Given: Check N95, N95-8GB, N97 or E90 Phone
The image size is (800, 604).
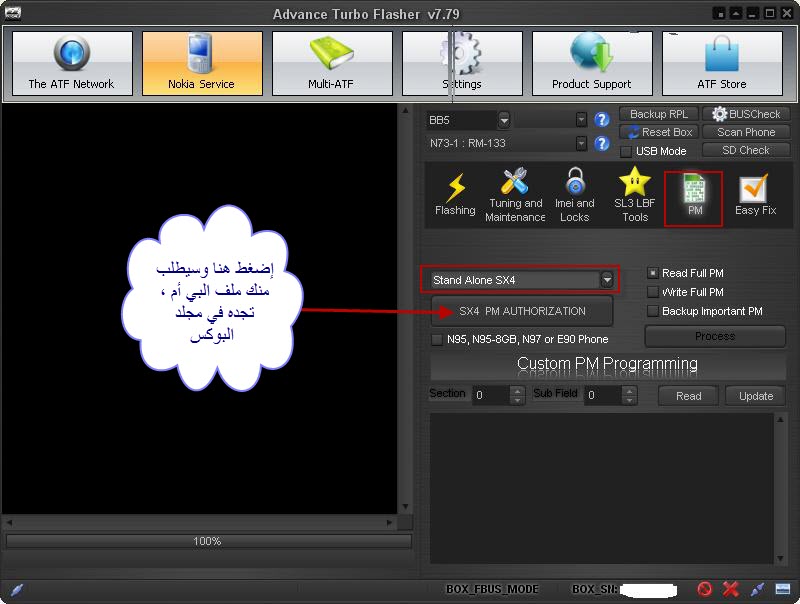Looking at the screenshot, I should (x=437, y=339).
